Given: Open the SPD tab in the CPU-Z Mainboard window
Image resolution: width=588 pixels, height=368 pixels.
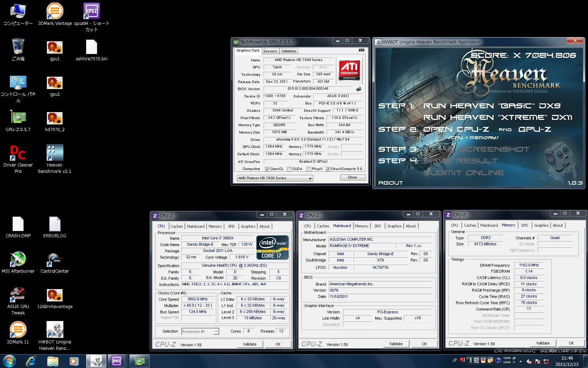Looking at the screenshot, I should [x=377, y=226].
